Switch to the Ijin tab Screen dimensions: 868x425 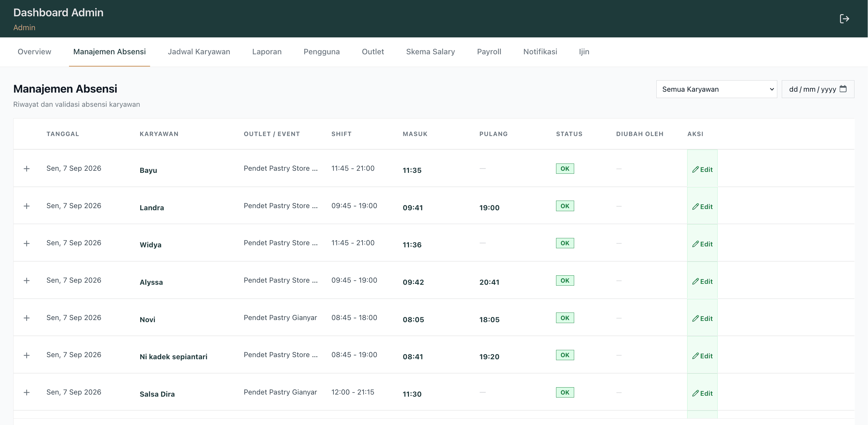pos(584,52)
